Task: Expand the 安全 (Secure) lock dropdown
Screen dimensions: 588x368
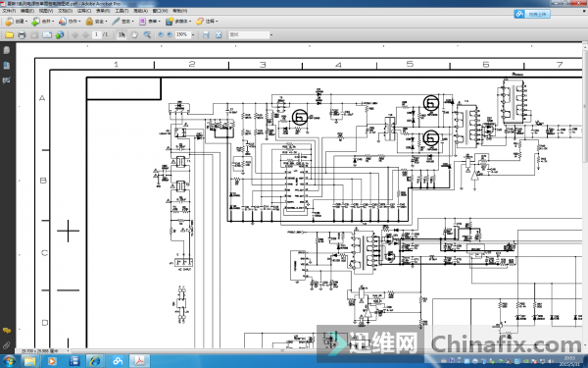Action: (x=96, y=22)
